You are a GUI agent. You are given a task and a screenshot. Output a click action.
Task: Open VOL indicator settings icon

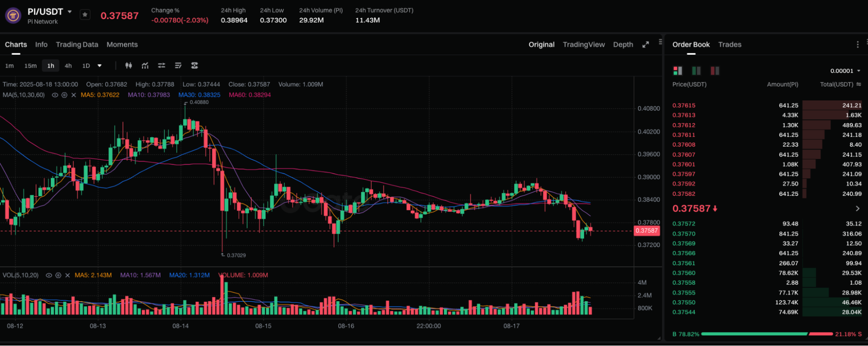pyautogui.click(x=58, y=275)
